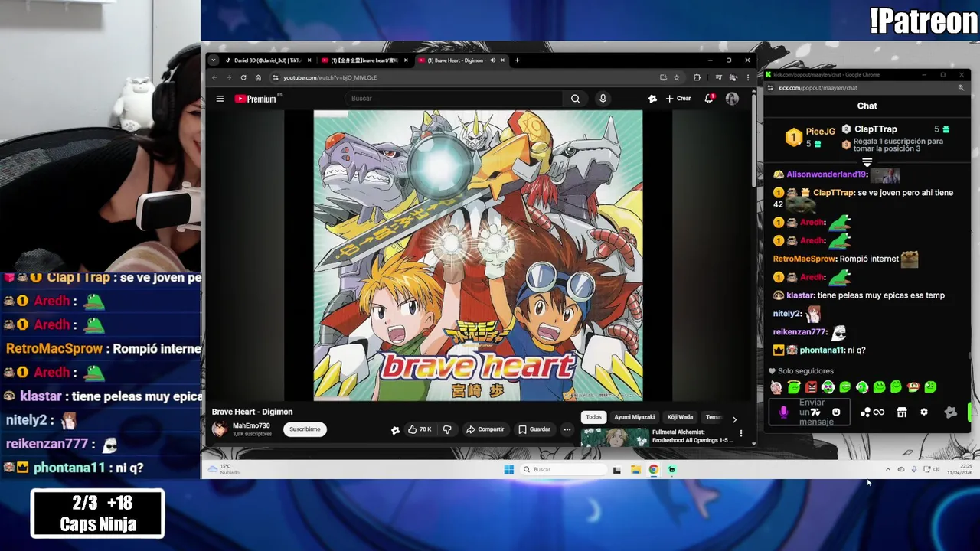Screen dimensions: 980x551
Task: Click the Alisonwonderland19 username in chat
Action: coord(826,174)
